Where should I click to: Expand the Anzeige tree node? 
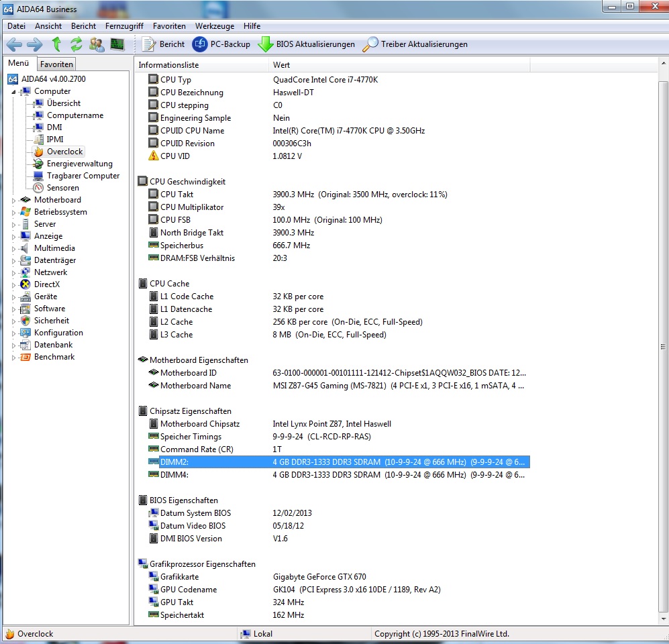[13, 237]
